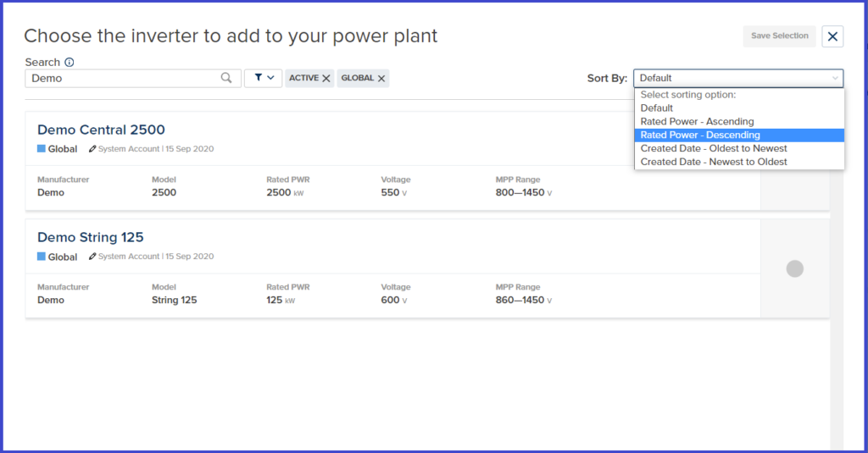Click the 600 V voltage value
Viewport: 868px width, 453px height.
393,300
